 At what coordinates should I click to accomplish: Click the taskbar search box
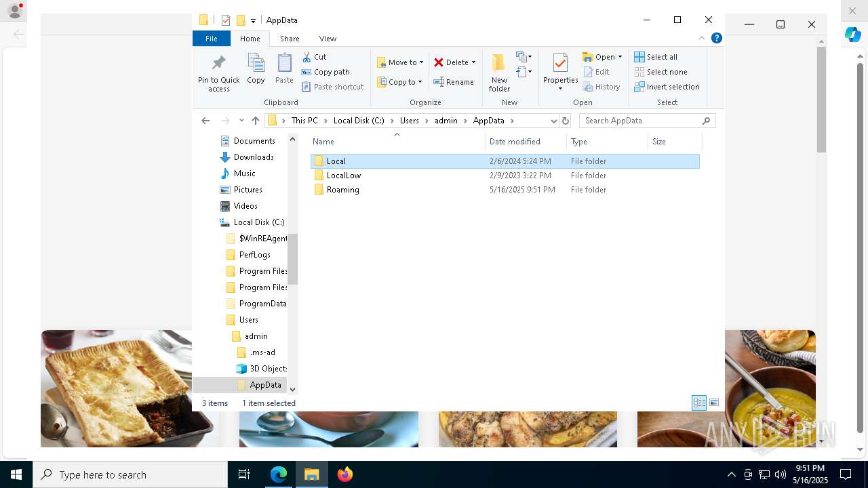pos(130,474)
